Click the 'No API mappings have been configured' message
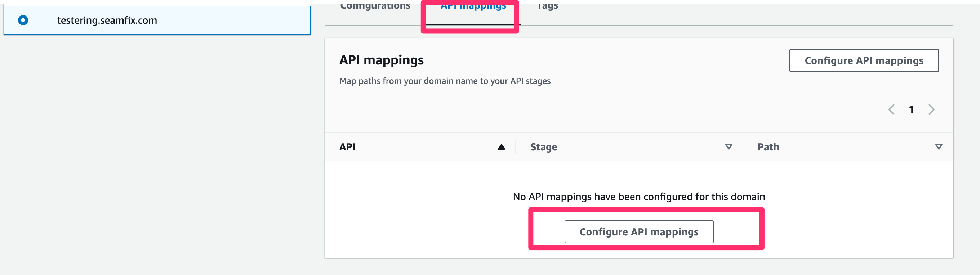Viewport: 980px width, 275px height. click(639, 197)
